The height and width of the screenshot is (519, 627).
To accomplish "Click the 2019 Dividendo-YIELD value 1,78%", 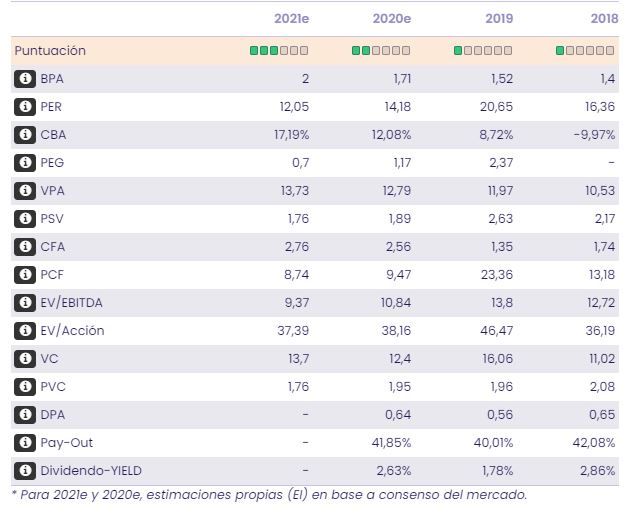I will pos(496,471).
